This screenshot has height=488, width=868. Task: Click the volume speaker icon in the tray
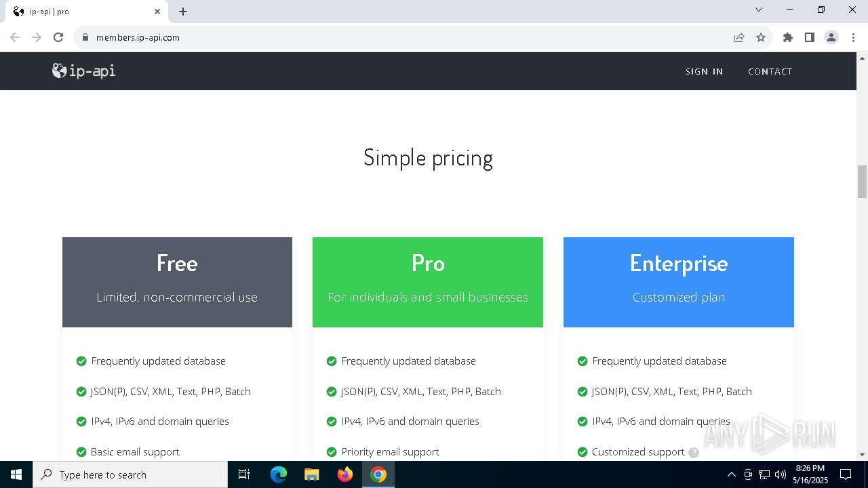781,474
